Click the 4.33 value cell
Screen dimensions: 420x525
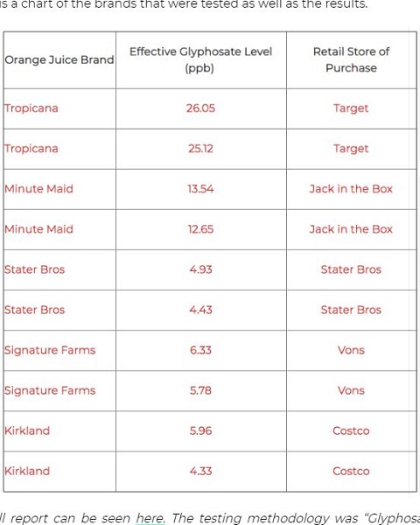pos(200,471)
